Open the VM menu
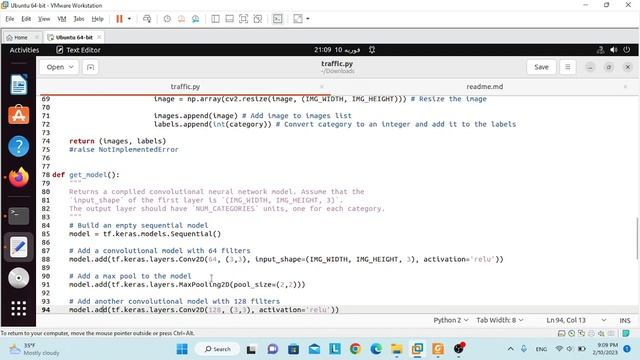640x360 pixels. [x=62, y=19]
